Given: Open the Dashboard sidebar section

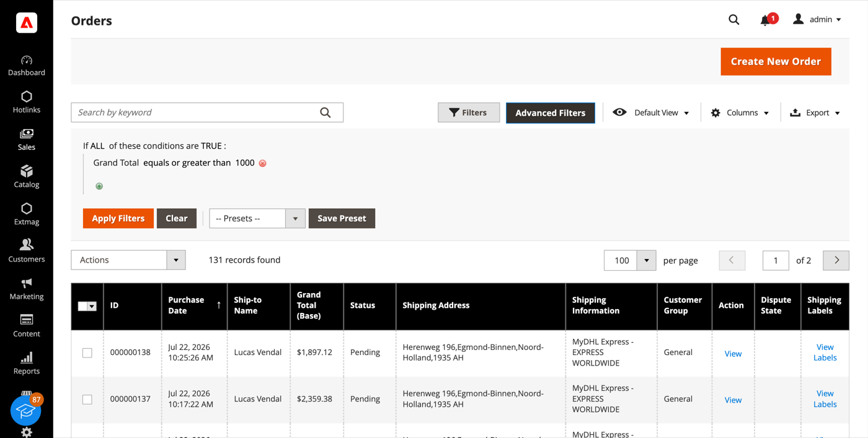Looking at the screenshot, I should coord(27,66).
